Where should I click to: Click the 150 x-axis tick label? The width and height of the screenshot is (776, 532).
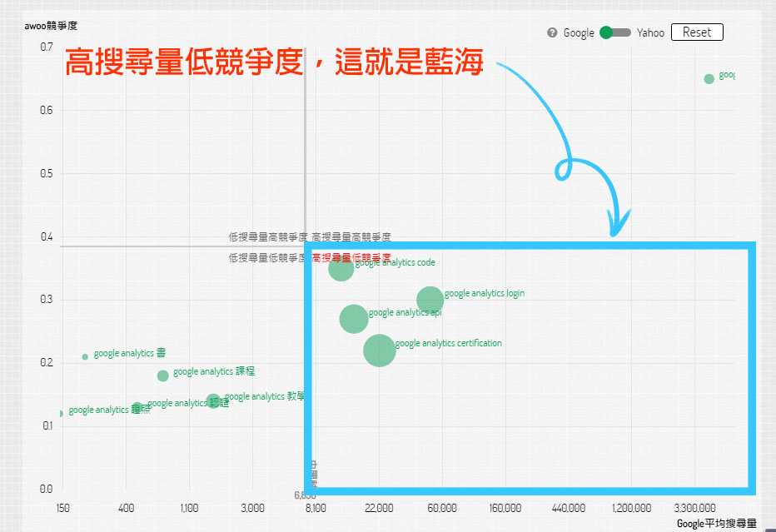[x=62, y=508]
